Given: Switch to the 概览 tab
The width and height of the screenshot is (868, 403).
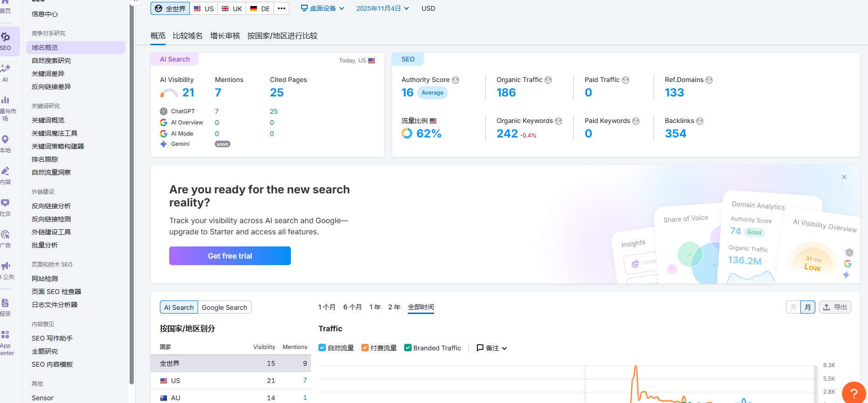Looking at the screenshot, I should 158,36.
